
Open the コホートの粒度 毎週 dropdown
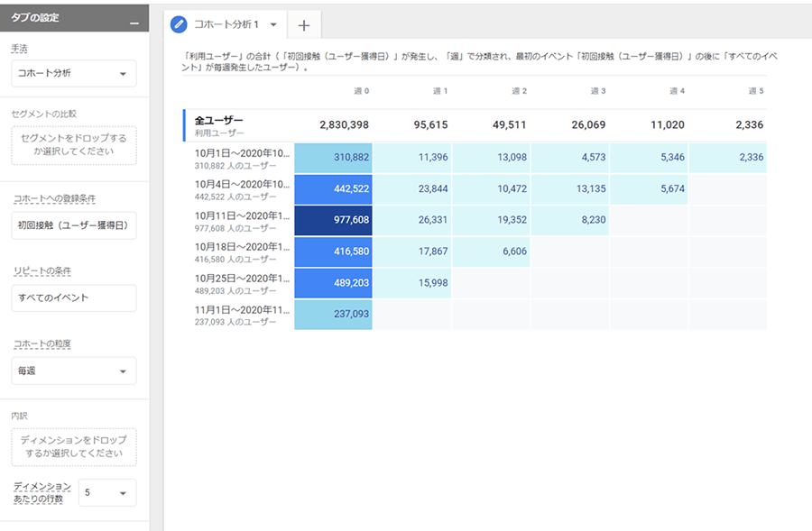point(74,371)
